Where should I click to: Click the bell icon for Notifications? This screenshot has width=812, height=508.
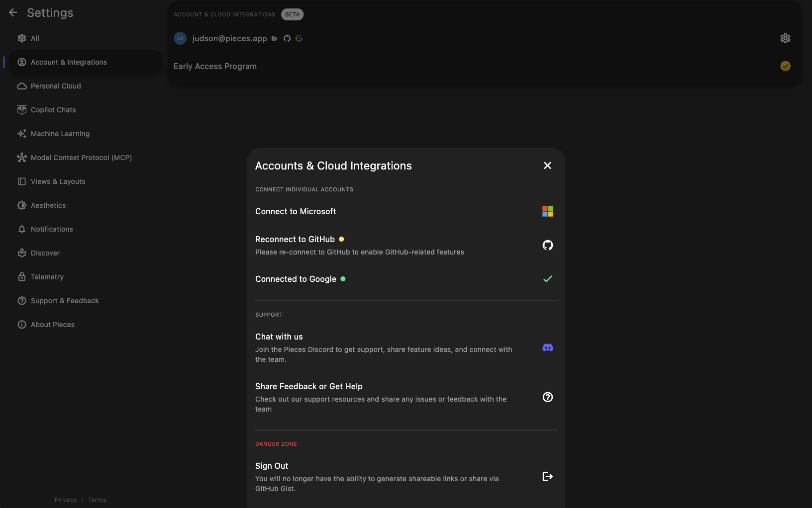point(22,229)
